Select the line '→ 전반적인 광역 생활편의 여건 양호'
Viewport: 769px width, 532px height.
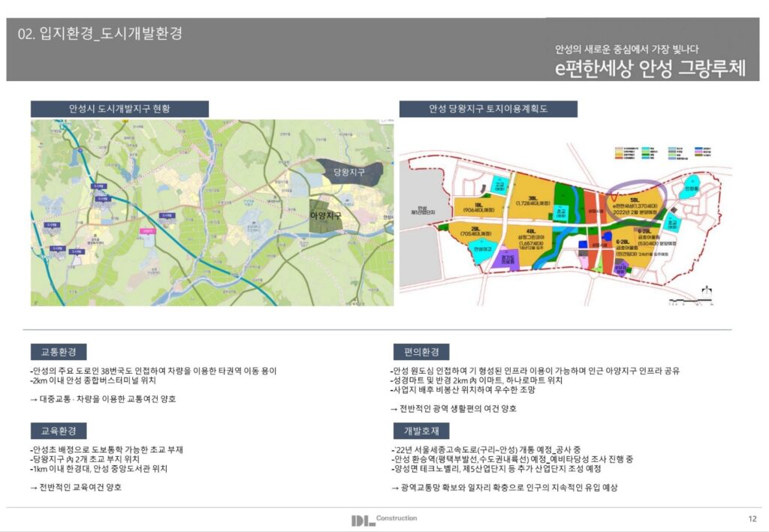[x=454, y=408]
